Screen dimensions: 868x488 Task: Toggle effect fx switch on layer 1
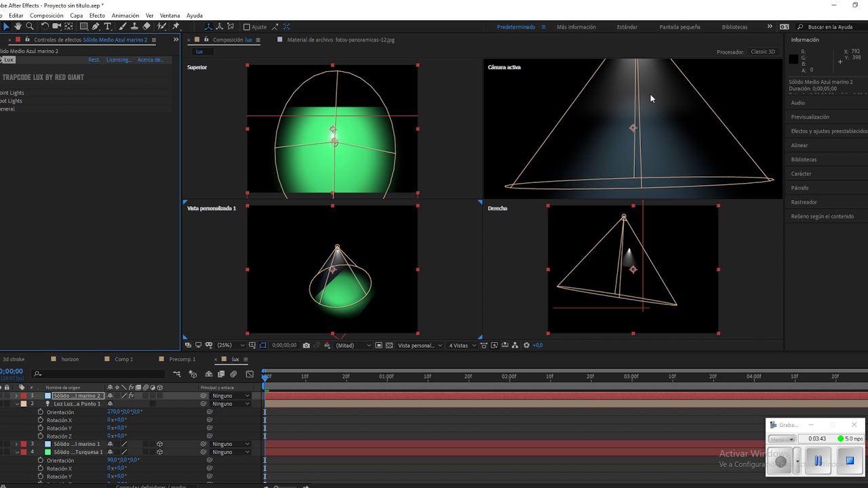pos(132,396)
